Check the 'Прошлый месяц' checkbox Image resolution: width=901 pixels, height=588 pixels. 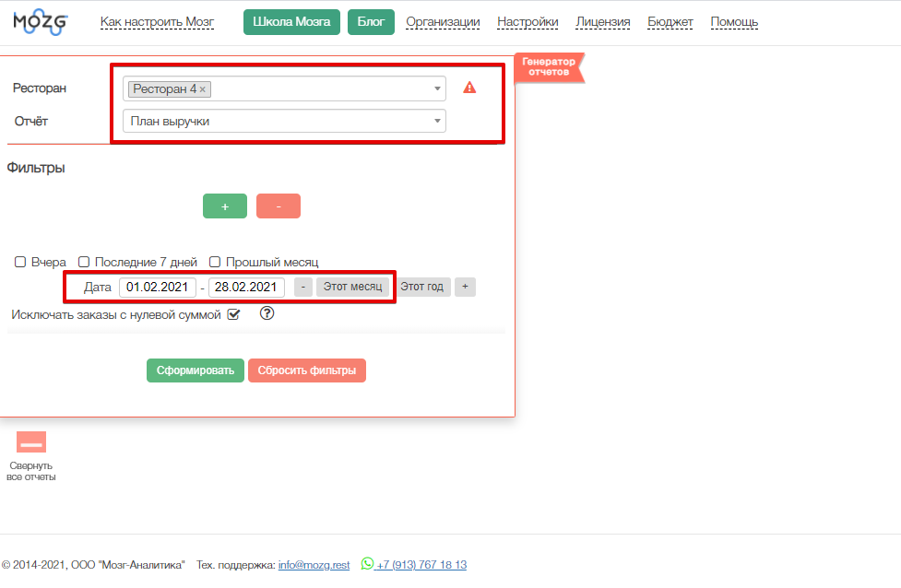215,262
